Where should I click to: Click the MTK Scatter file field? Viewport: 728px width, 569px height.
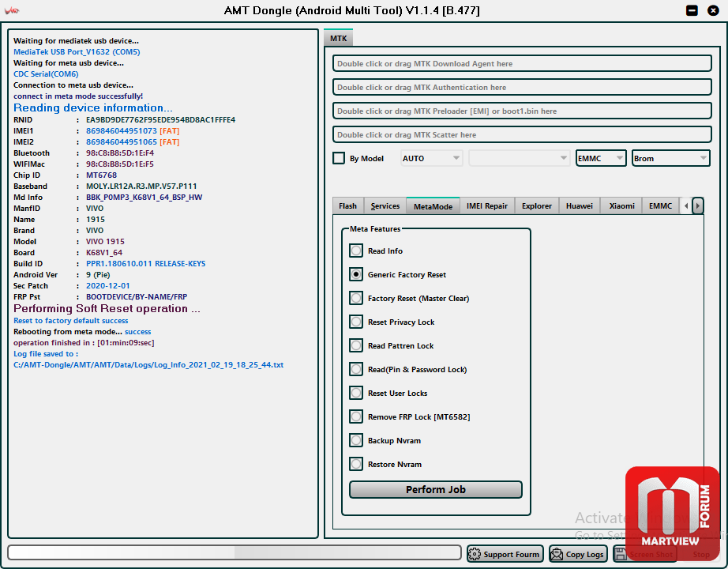coord(523,135)
